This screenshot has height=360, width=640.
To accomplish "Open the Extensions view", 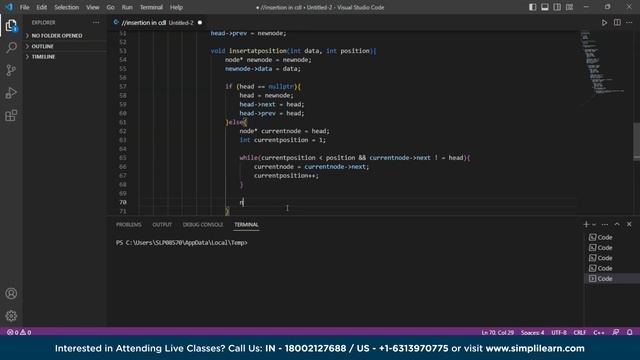I will (11, 116).
